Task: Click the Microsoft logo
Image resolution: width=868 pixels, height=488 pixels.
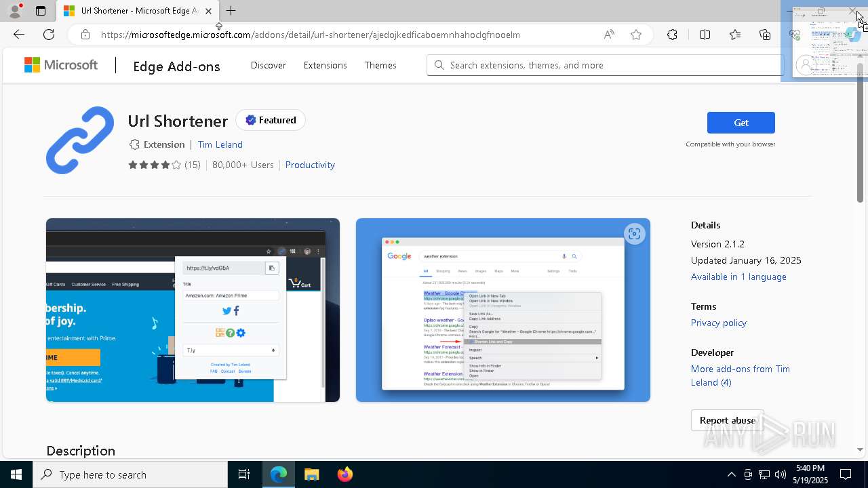Action: pyautogui.click(x=61, y=65)
